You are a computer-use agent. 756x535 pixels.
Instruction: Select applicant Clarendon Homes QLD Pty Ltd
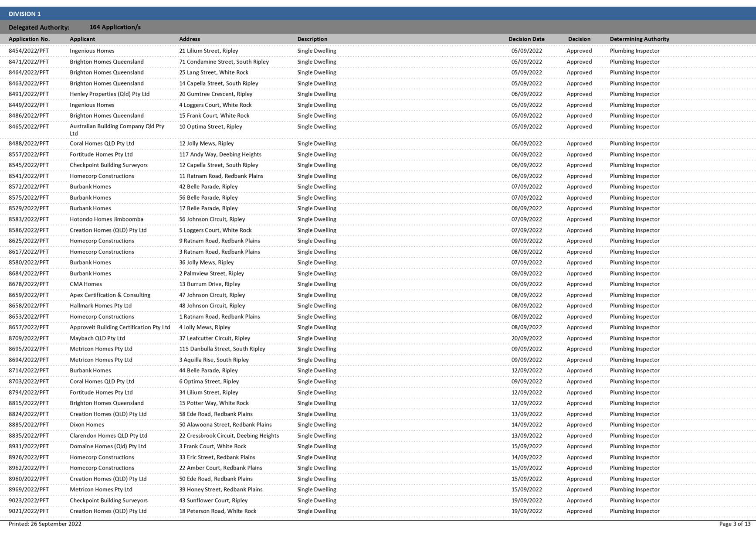[108, 436]
